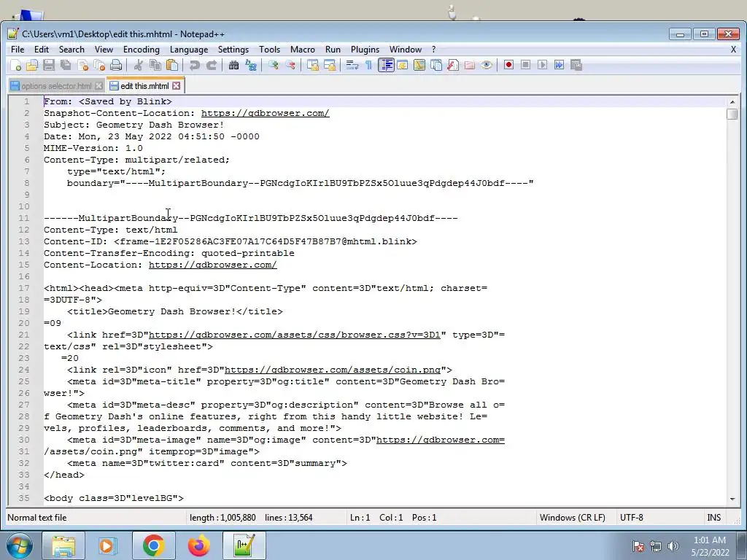747x560 pixels.
Task: Click the Playback macro icon
Action: pos(542,65)
